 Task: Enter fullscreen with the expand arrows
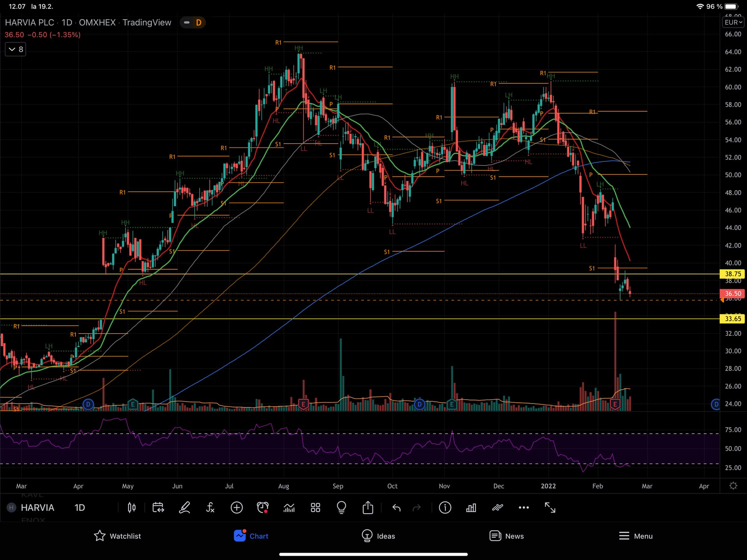click(550, 507)
